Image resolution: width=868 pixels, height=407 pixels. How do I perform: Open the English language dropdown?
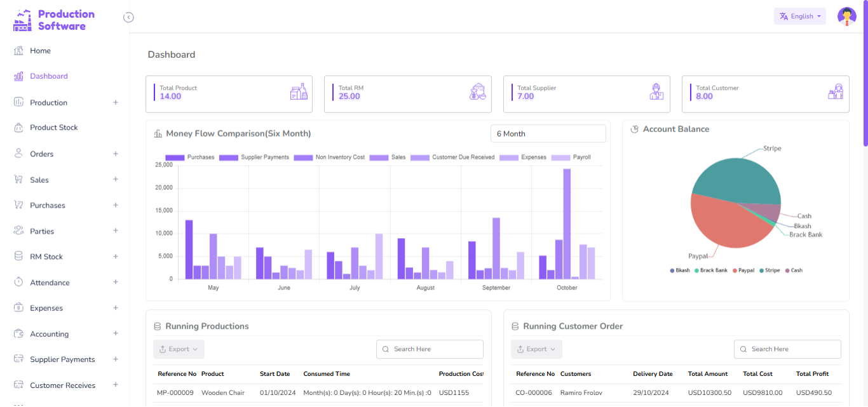click(x=799, y=17)
